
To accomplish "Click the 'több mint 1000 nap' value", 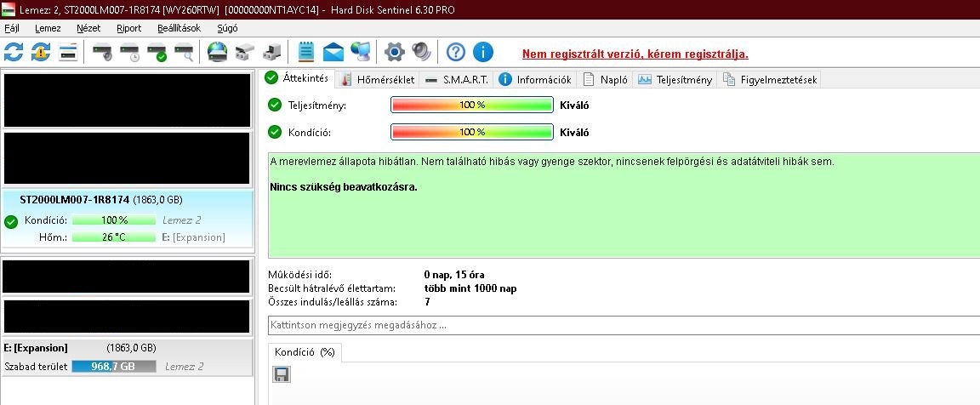I will (x=470, y=288).
